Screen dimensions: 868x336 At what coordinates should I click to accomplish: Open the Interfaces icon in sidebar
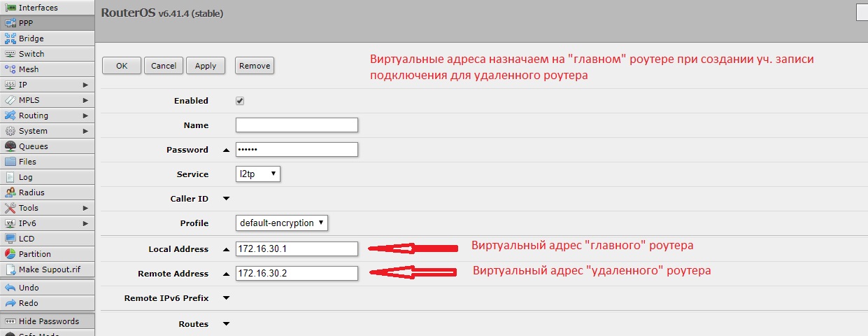coord(10,8)
